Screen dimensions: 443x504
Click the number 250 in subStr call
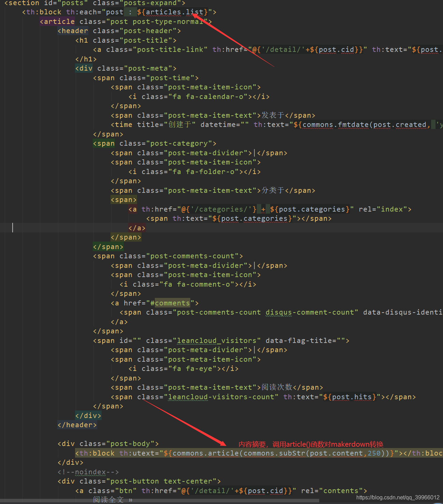coord(374,453)
